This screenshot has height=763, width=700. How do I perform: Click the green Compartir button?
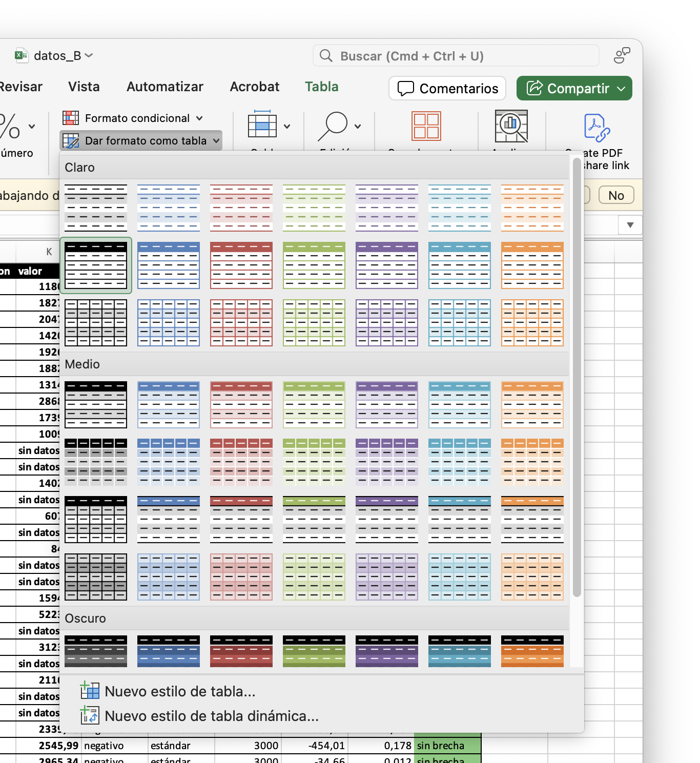[573, 89]
